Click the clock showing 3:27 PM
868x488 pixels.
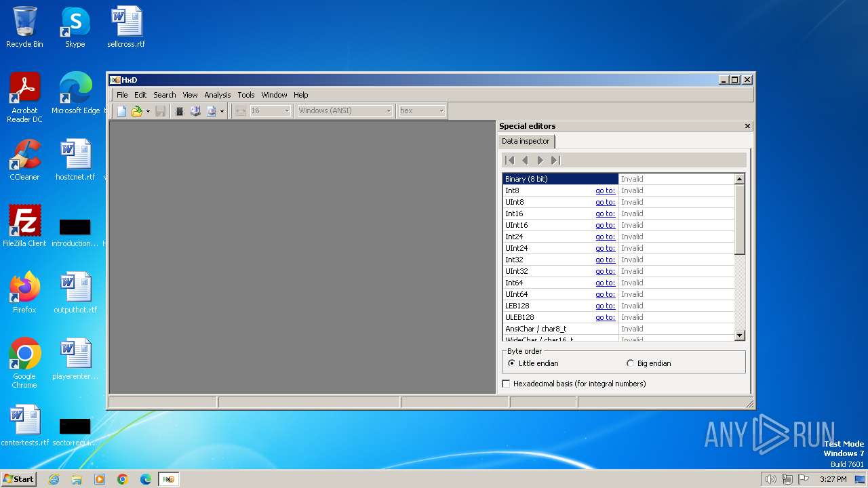coord(833,479)
